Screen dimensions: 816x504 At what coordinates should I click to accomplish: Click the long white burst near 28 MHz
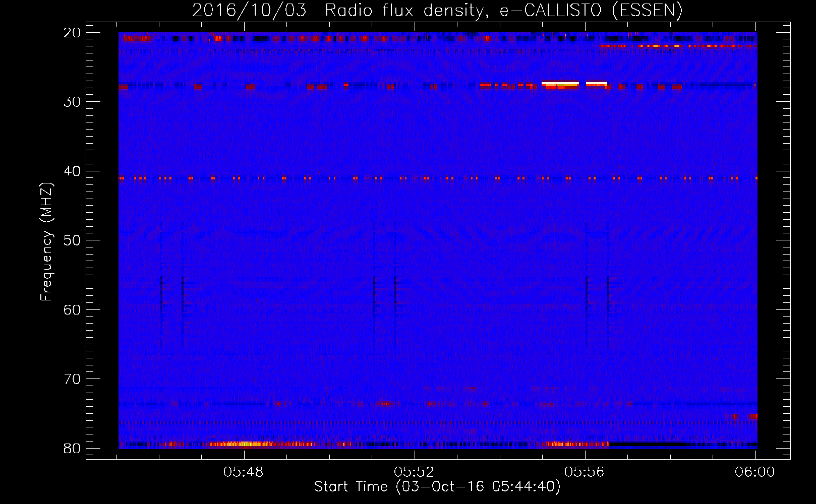click(560, 83)
